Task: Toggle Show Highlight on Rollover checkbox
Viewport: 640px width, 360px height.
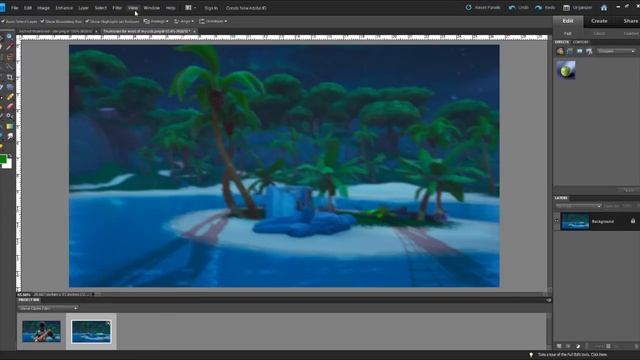Action: 87,21
